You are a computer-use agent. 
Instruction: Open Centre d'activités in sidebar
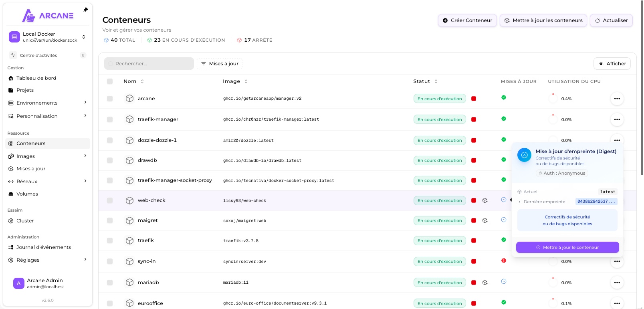pos(48,55)
